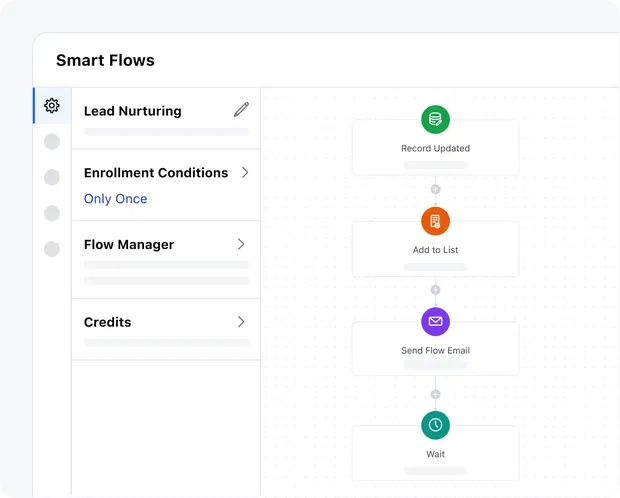Open the Wait node label
Viewport: 620px width, 498px height.
click(435, 454)
